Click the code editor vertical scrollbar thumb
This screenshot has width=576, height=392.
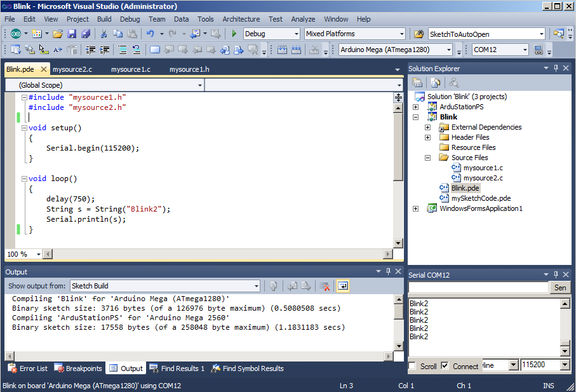coord(398,147)
